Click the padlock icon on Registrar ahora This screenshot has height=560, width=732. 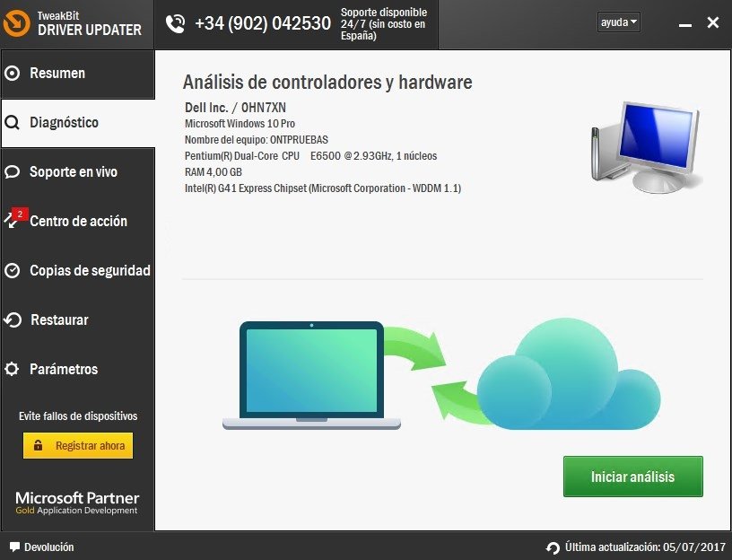pyautogui.click(x=39, y=445)
